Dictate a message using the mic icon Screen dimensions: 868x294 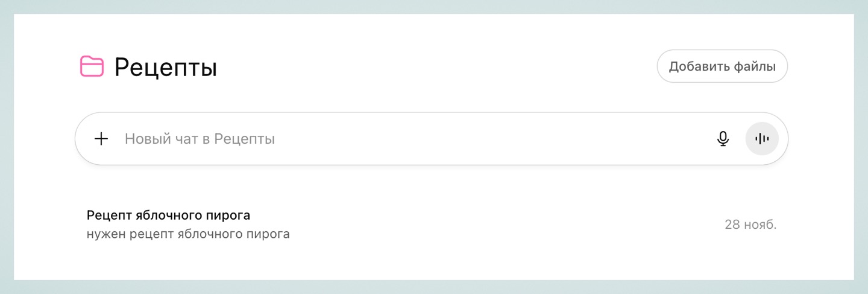coord(723,139)
